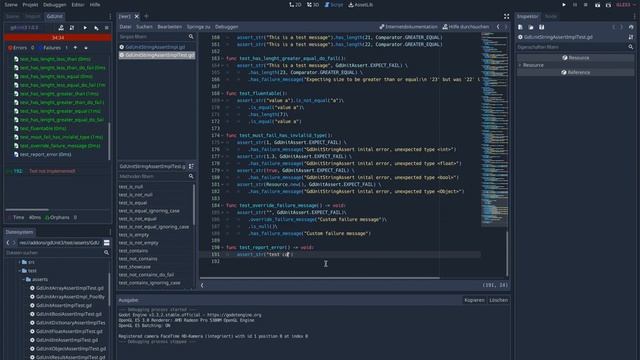Open the Debuggen menu in top bar

(x=55, y=4)
